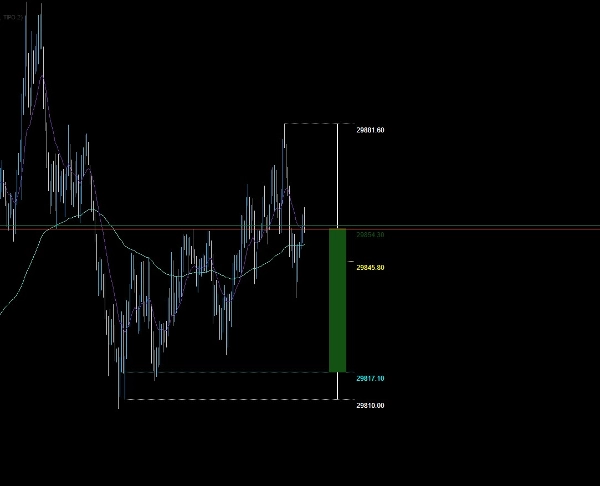Click the 29881.60 high price label
This screenshot has width=600, height=486.
point(370,130)
